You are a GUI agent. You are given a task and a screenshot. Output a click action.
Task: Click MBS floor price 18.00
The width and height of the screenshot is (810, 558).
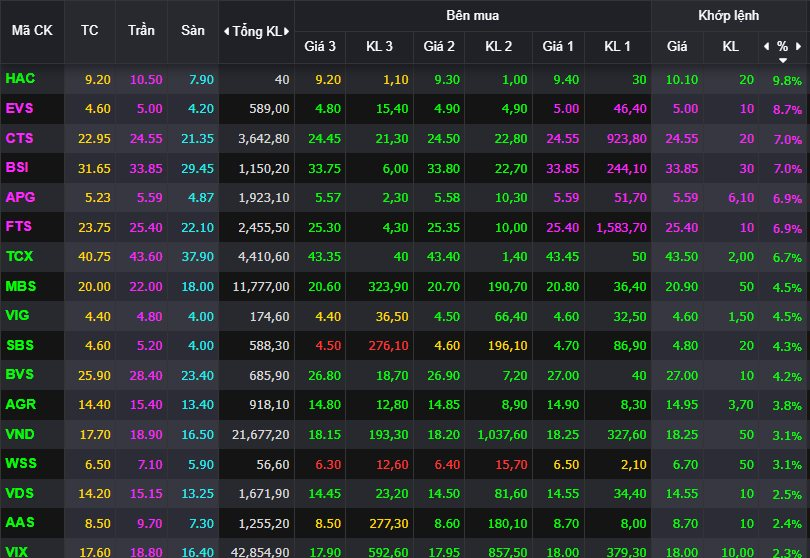pyautogui.click(x=197, y=287)
